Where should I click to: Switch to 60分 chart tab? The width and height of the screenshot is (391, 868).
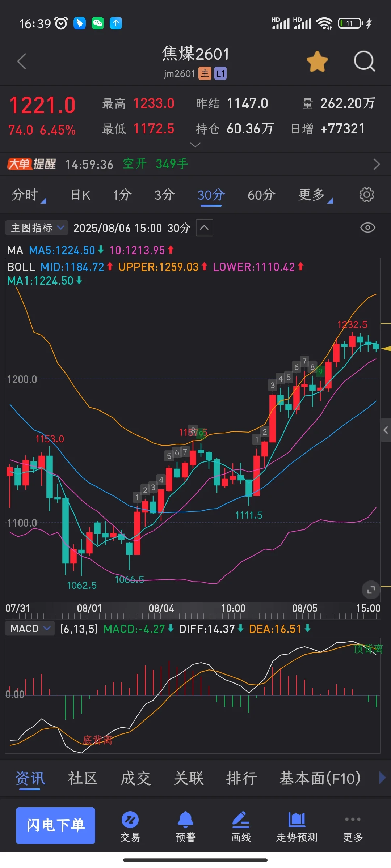coord(261,195)
